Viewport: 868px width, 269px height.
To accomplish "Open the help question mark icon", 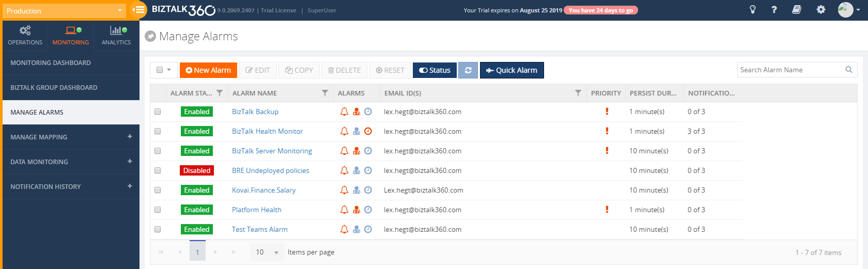I will pos(774,10).
